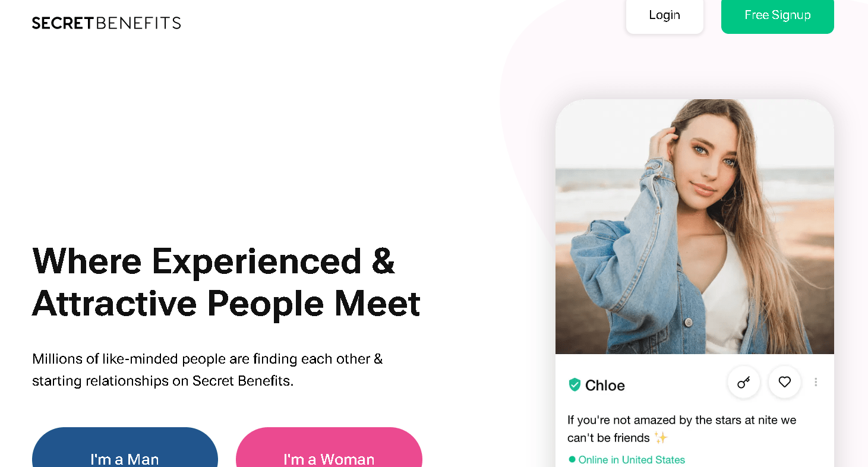
Task: Click the green online status dot
Action: point(572,459)
